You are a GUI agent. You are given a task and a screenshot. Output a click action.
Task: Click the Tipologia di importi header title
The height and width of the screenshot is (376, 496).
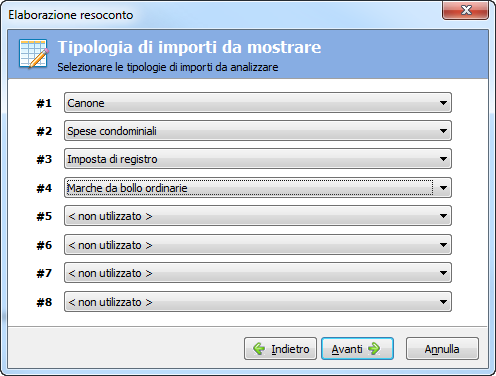[x=189, y=47]
